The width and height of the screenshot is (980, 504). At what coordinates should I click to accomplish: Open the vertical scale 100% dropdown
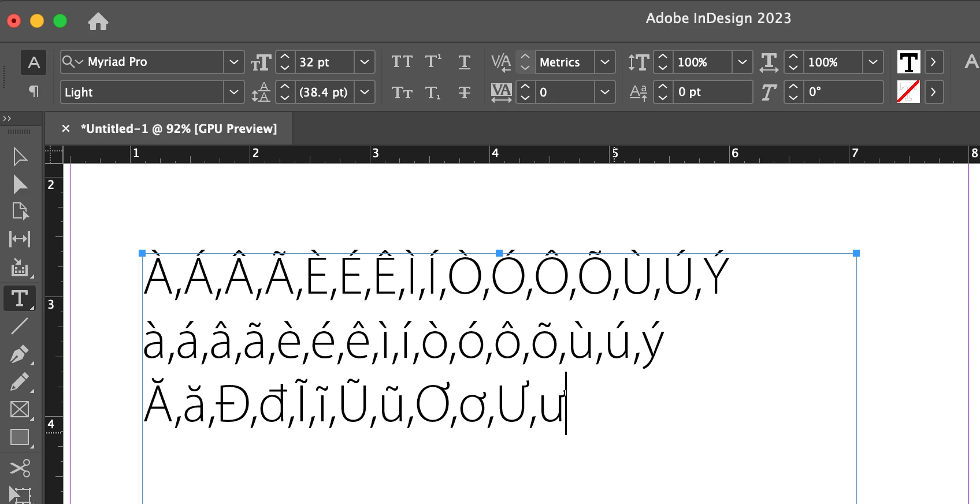743,62
